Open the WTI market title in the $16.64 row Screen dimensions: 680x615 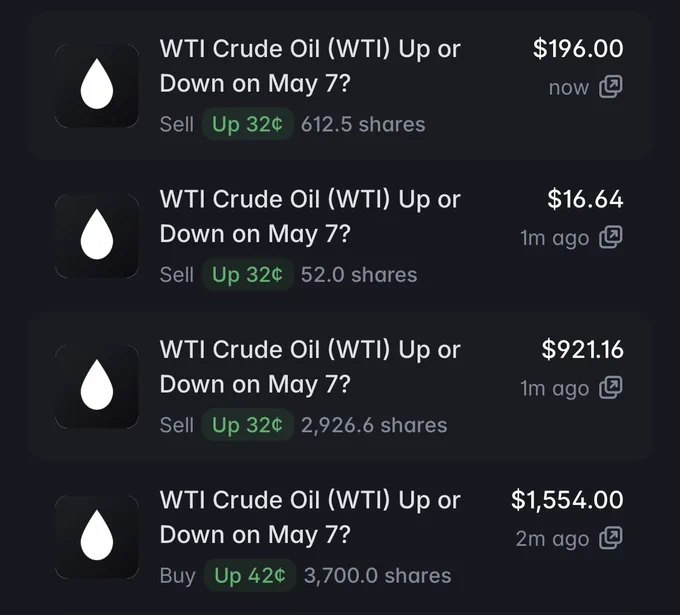tap(310, 216)
